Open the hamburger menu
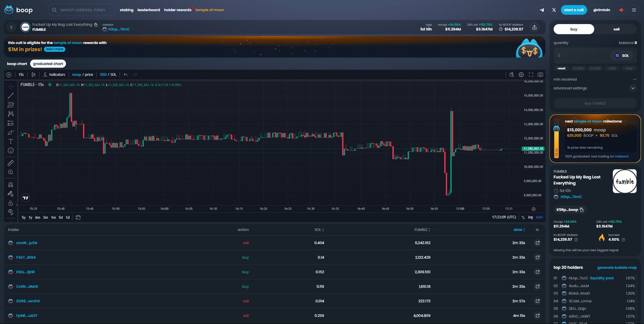644x324 pixels. (634, 10)
